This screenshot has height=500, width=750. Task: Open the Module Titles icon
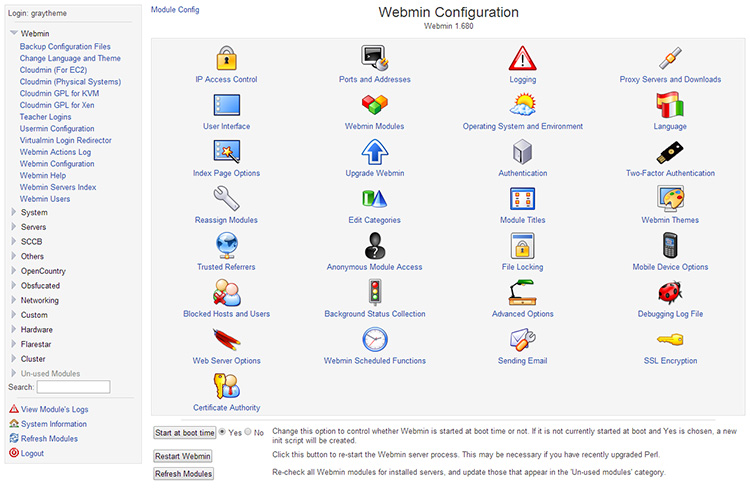[x=522, y=199]
